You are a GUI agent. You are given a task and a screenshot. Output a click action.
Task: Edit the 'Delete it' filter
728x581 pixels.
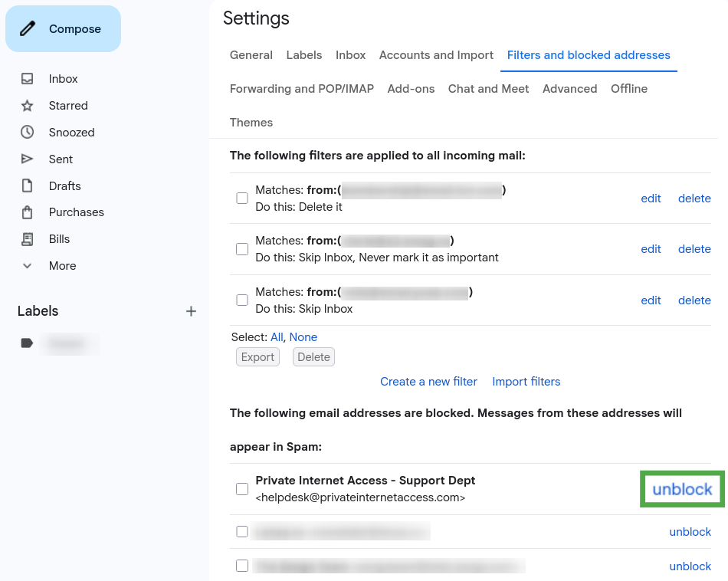click(x=651, y=199)
